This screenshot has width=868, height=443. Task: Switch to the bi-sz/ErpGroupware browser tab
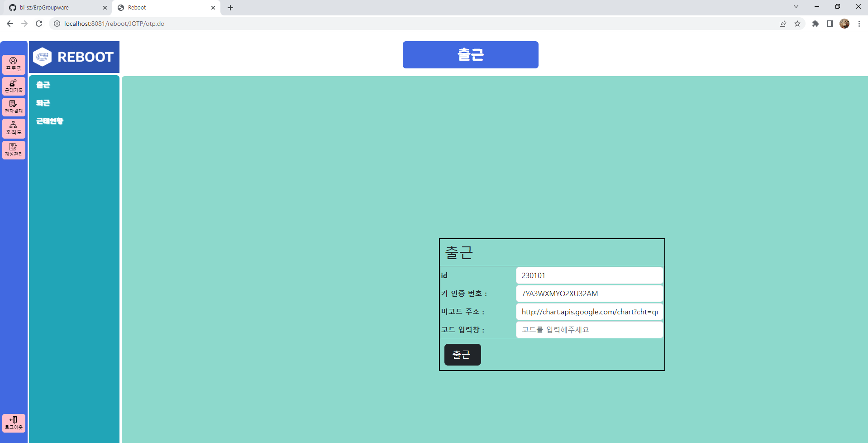(57, 8)
